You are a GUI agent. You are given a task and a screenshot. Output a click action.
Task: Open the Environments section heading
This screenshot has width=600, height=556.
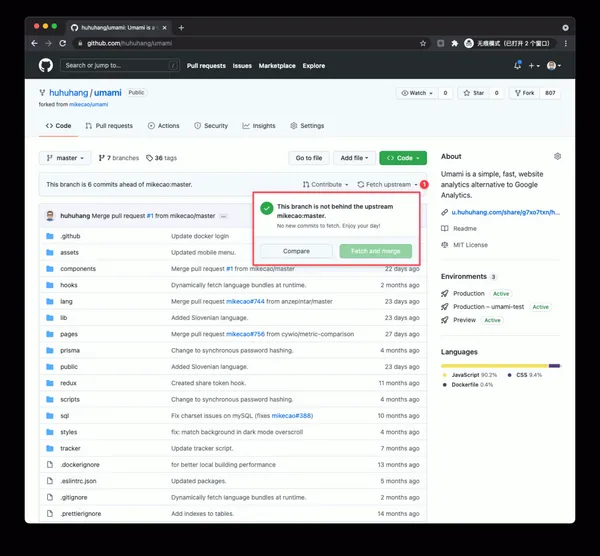click(x=464, y=276)
